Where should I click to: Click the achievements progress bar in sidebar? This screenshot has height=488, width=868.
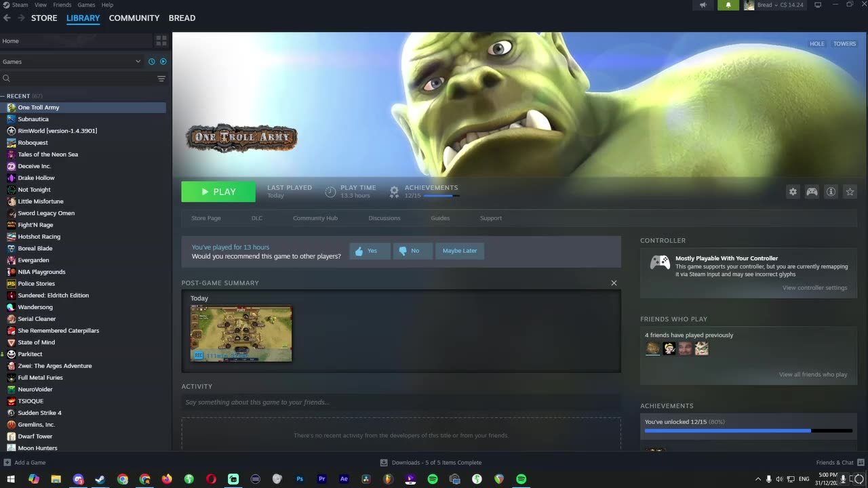pos(748,430)
